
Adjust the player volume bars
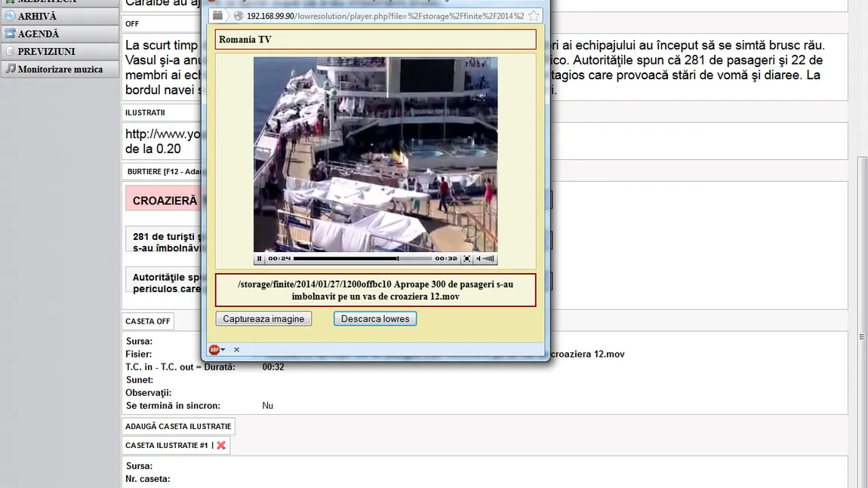click(x=489, y=259)
